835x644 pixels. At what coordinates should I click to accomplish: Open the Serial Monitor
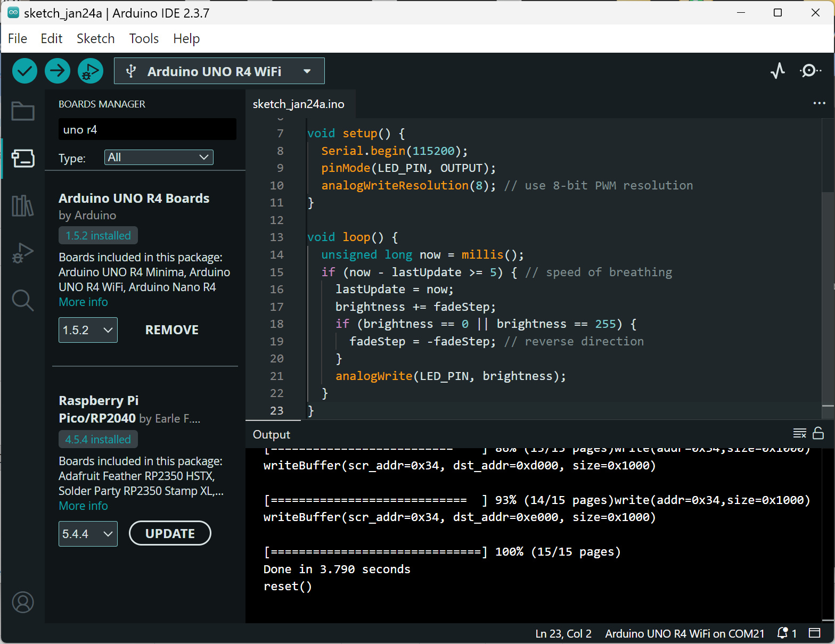[x=810, y=71]
